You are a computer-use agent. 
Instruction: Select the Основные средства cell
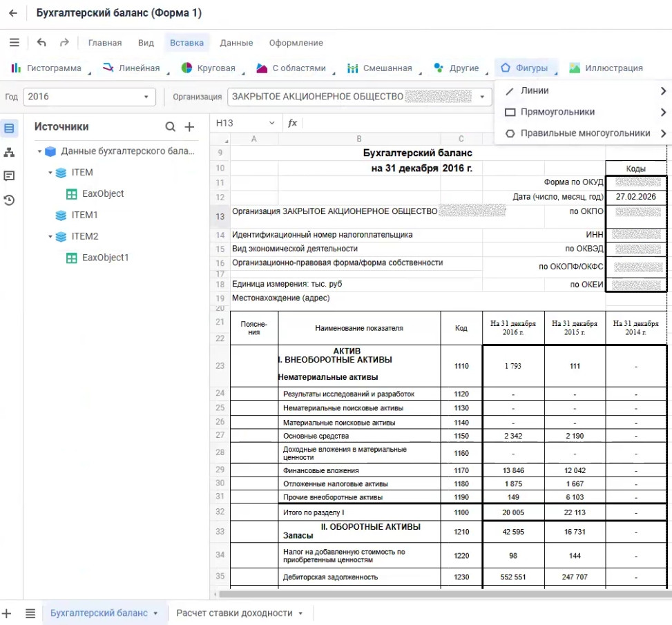359,436
